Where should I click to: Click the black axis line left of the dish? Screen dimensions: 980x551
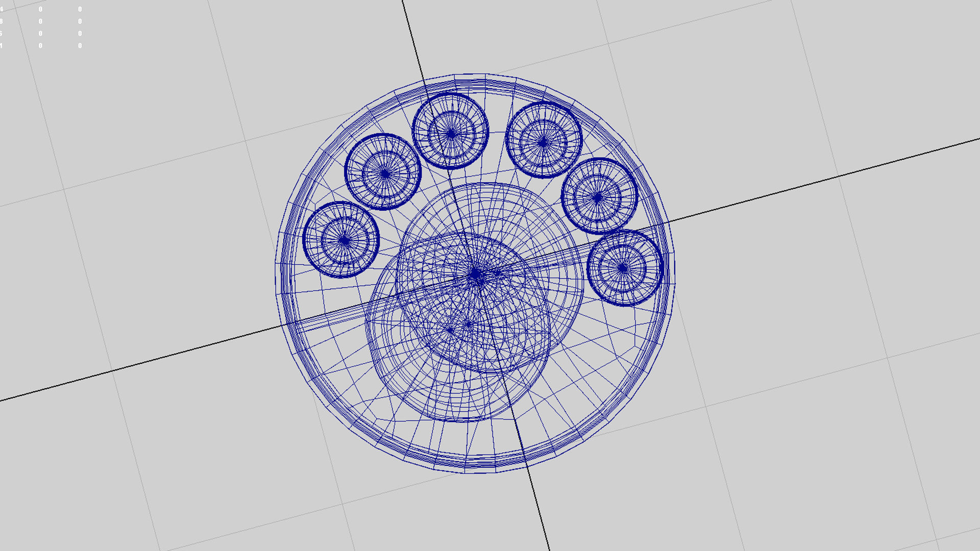(x=153, y=360)
